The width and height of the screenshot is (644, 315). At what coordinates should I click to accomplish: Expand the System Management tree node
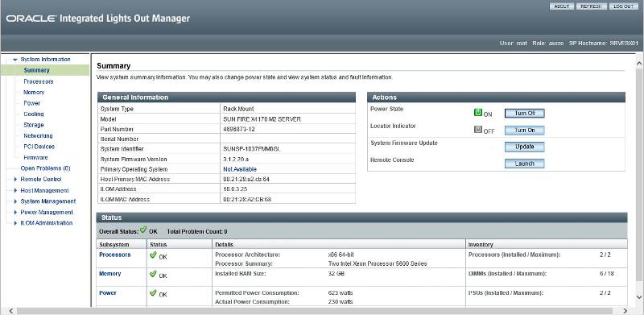15,201
